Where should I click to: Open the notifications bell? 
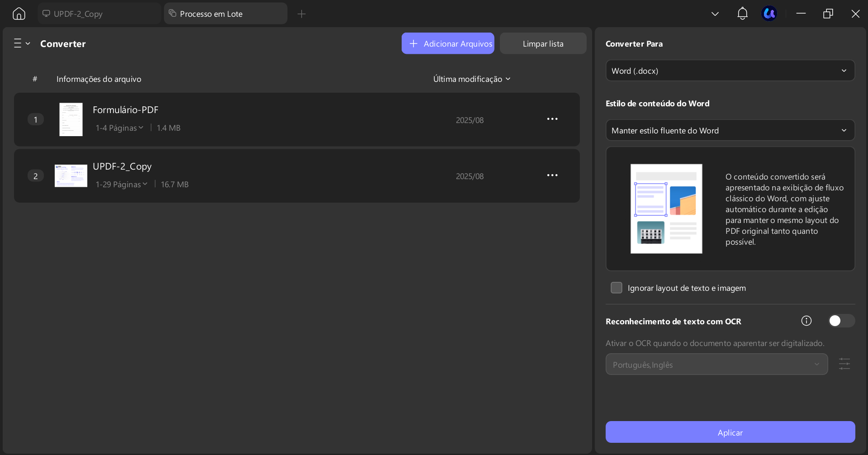coord(742,14)
